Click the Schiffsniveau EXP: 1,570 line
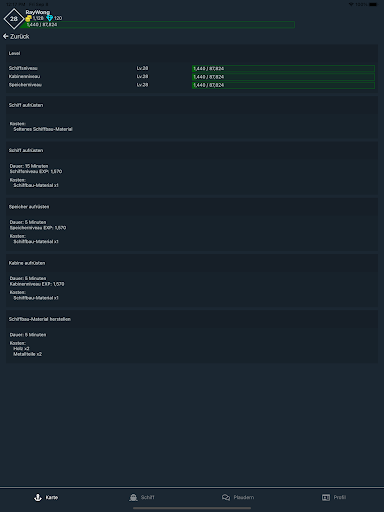This screenshot has height=512, width=384. coord(36,172)
